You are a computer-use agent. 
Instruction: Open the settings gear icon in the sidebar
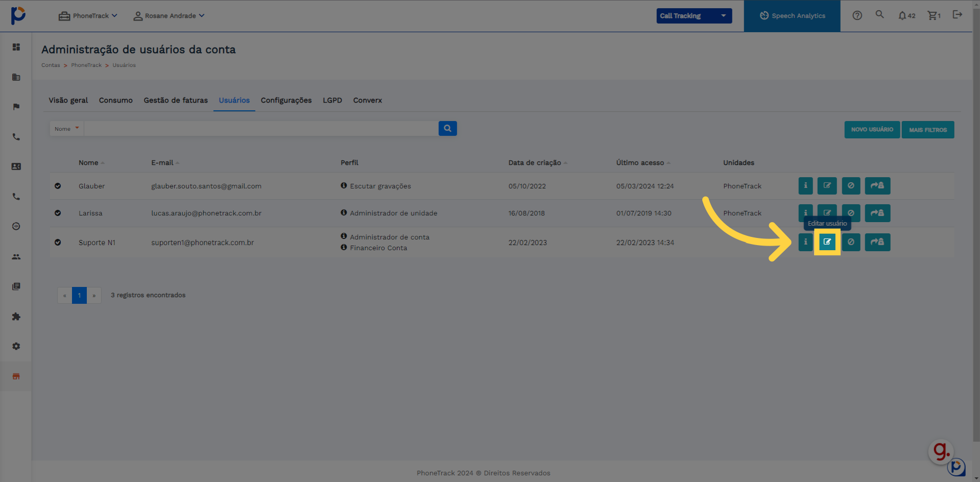pyautogui.click(x=16, y=346)
